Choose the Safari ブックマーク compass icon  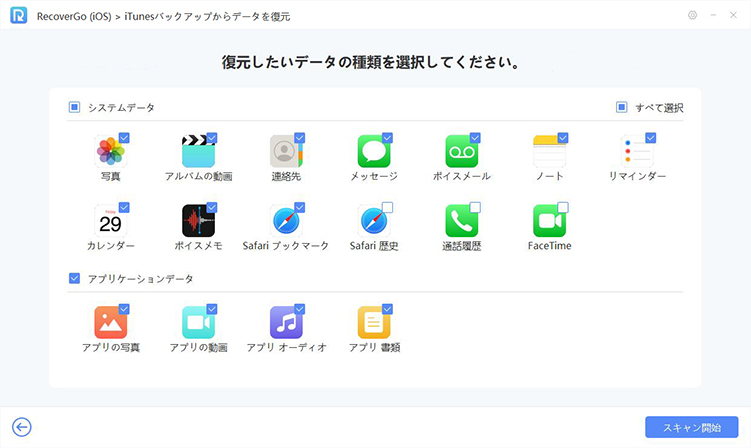[286, 220]
